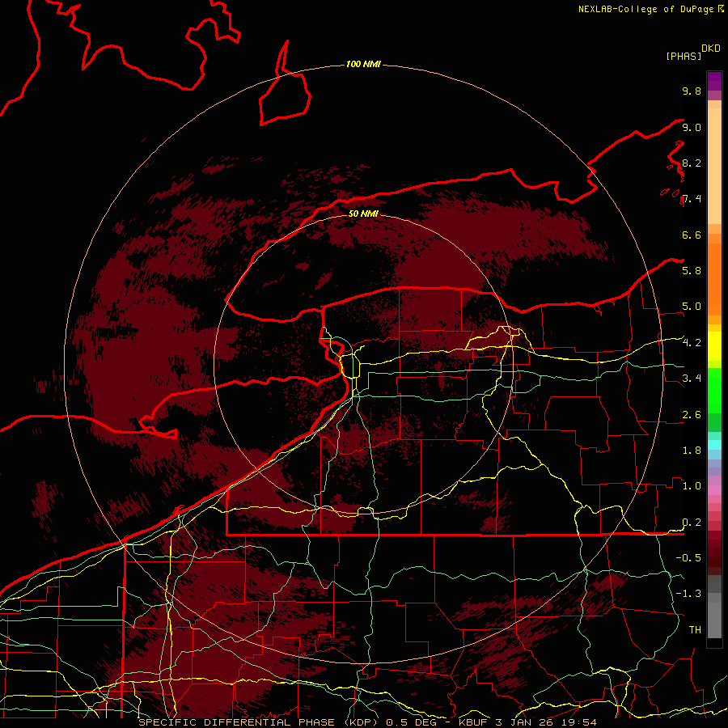Click the 100 NMI range ring label
The image size is (728, 728).
[363, 64]
